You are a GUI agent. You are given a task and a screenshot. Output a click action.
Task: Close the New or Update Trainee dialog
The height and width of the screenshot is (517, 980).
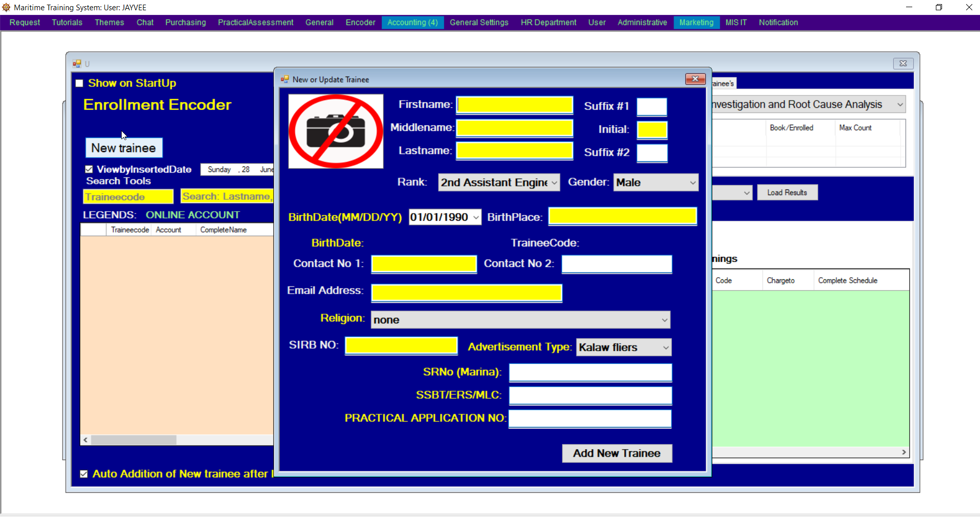click(x=695, y=79)
